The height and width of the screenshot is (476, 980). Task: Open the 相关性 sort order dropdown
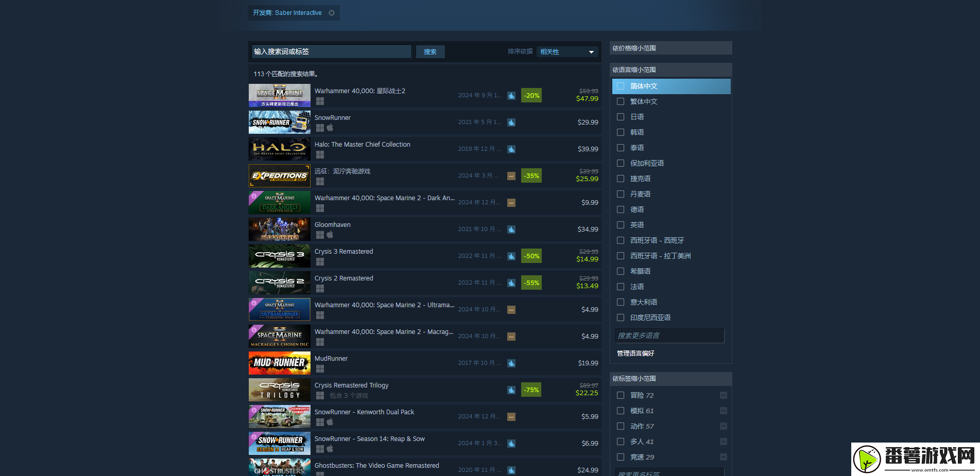click(567, 52)
